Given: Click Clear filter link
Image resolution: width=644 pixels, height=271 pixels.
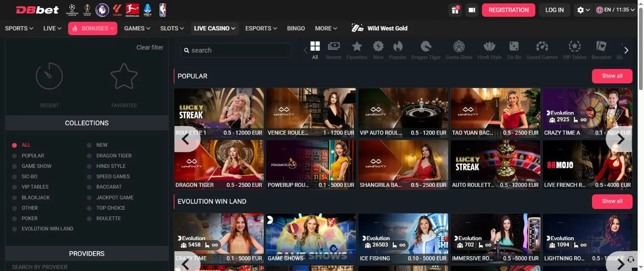Looking at the screenshot, I should (150, 47).
